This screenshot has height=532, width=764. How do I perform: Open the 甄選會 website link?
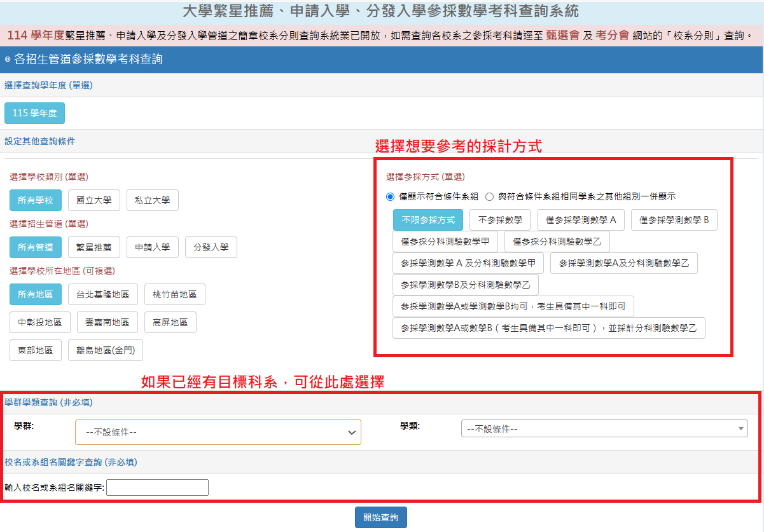(562, 36)
